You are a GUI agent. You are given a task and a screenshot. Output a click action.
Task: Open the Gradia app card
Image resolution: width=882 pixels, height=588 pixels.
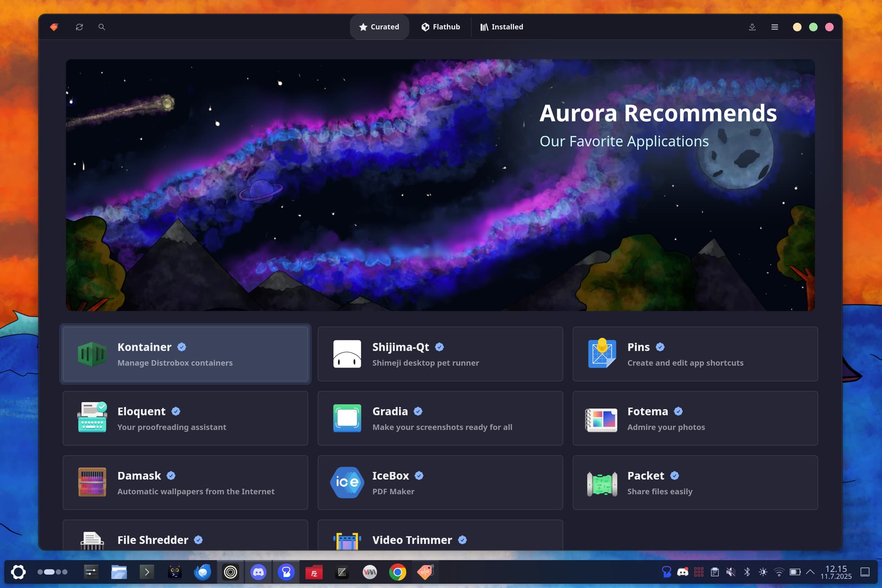tap(440, 418)
